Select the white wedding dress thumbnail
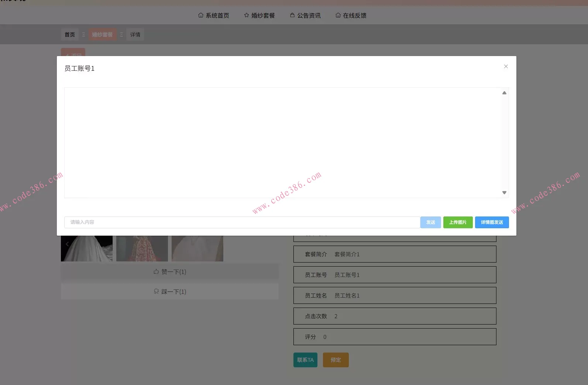The image size is (588, 385). 87,249
